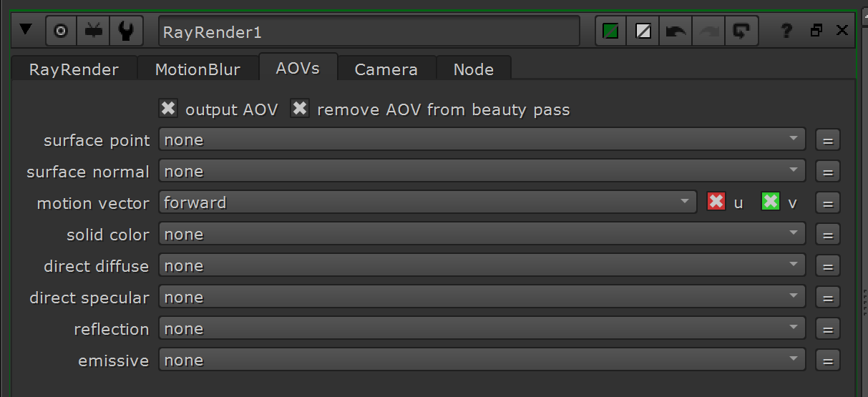
Task: Click the wrench presets icon
Action: coord(127,31)
